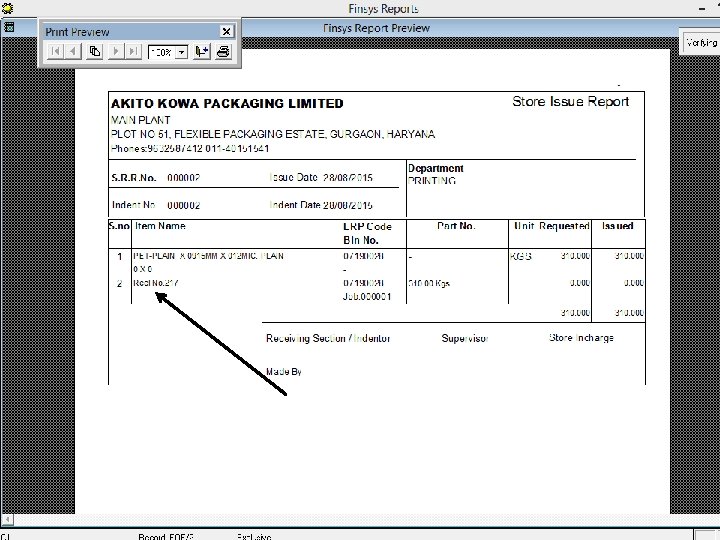Click the Print Preview toolbar title

[77, 32]
